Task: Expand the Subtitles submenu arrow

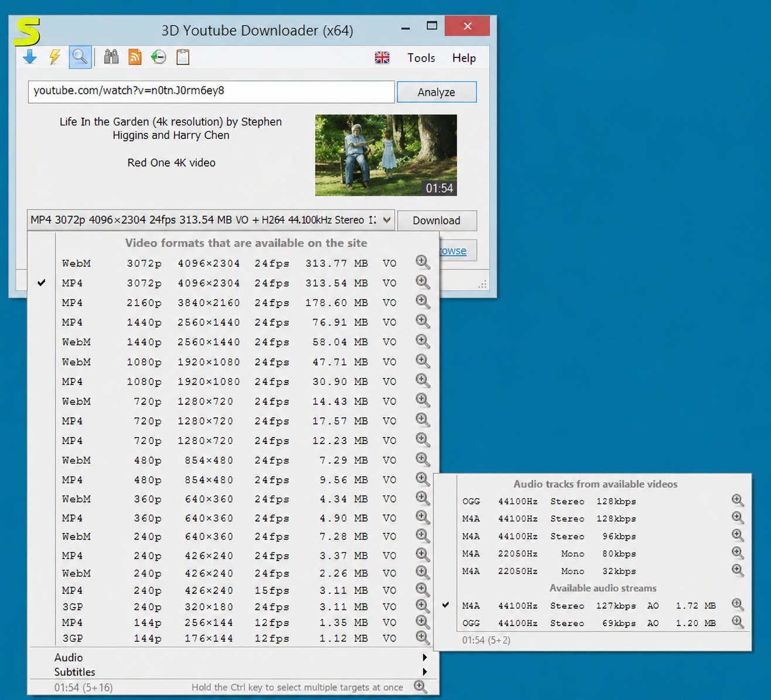Action: coord(425,672)
